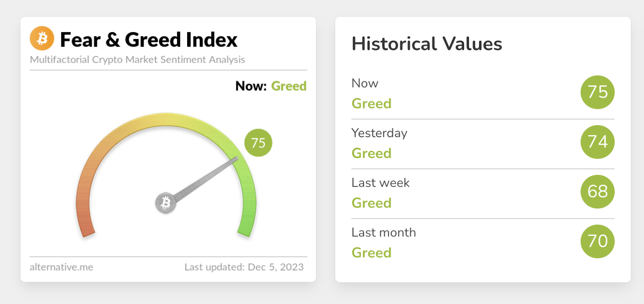The height and width of the screenshot is (304, 644).
Task: Select the Last week row label
Action: coord(380,183)
